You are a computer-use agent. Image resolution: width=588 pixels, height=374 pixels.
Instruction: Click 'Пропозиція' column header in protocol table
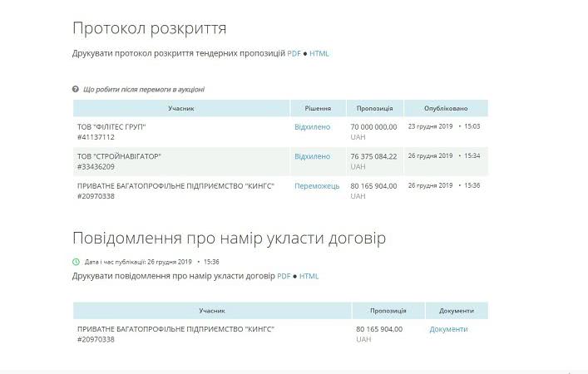click(x=375, y=108)
